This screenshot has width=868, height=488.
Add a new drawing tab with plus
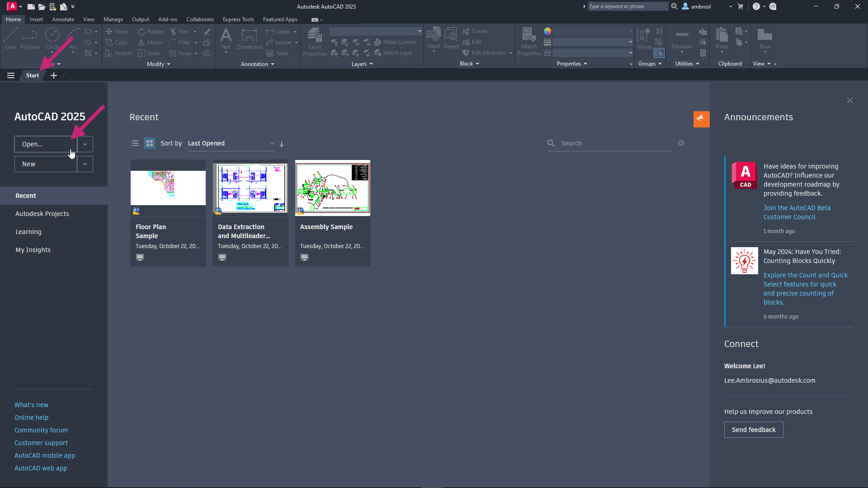[54, 75]
